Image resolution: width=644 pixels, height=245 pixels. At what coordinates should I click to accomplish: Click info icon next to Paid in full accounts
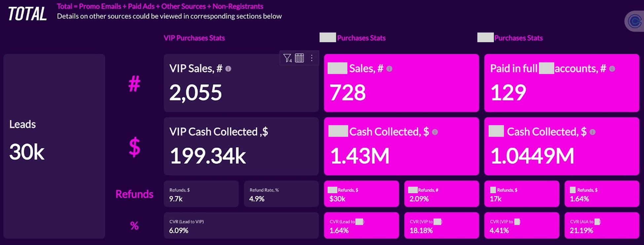pos(612,69)
